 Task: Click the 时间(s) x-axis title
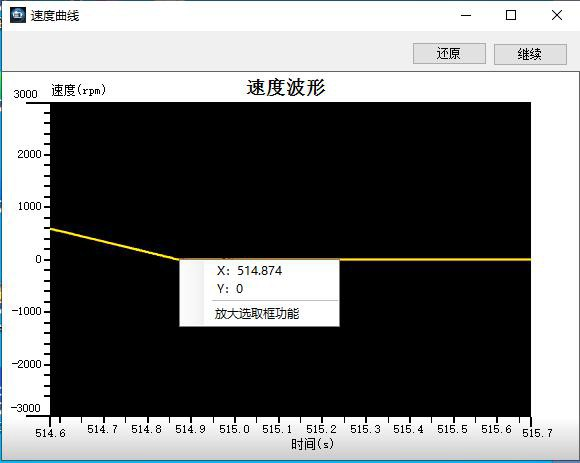pyautogui.click(x=312, y=443)
